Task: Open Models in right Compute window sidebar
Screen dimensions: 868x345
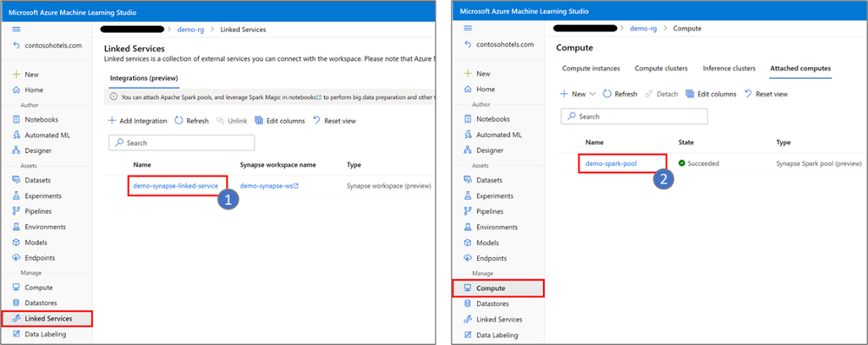Action: pos(487,242)
